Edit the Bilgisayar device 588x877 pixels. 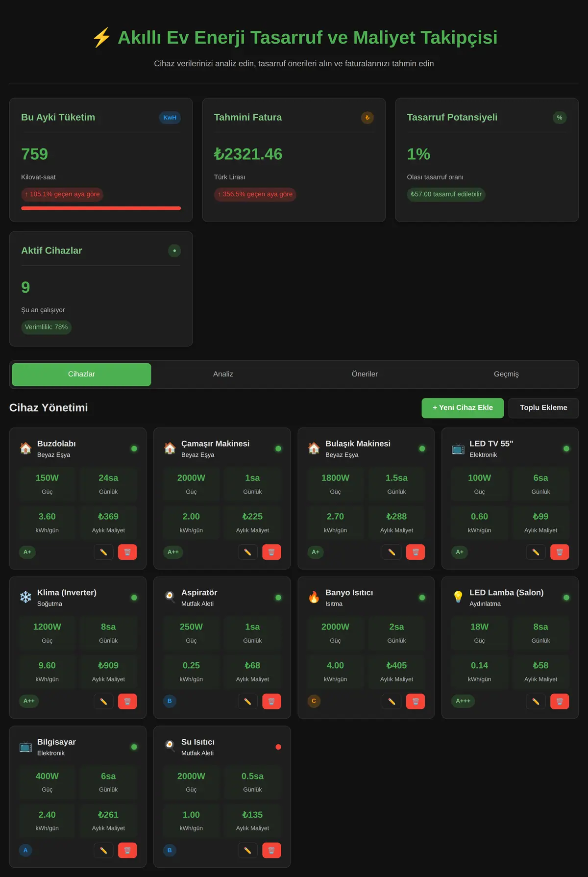[x=103, y=851]
